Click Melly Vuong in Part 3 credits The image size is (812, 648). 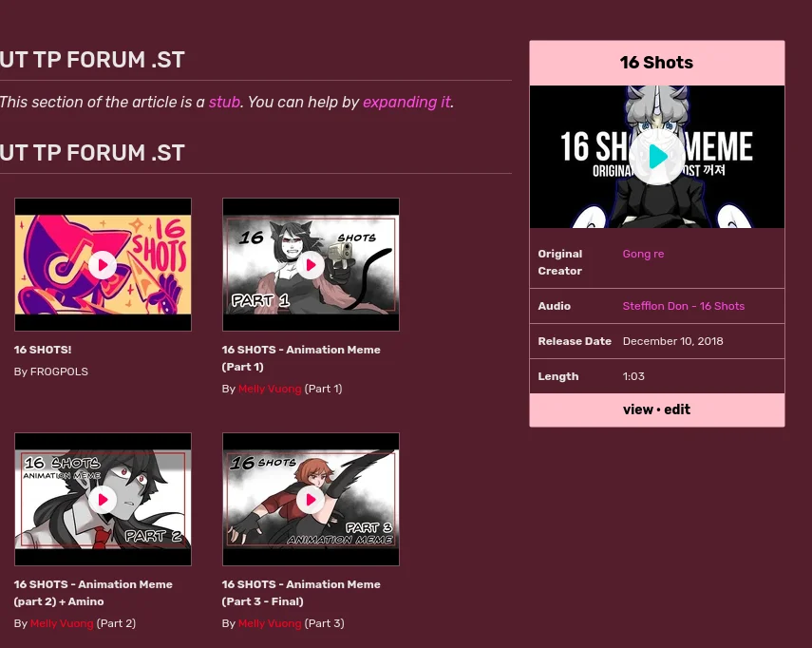click(270, 623)
